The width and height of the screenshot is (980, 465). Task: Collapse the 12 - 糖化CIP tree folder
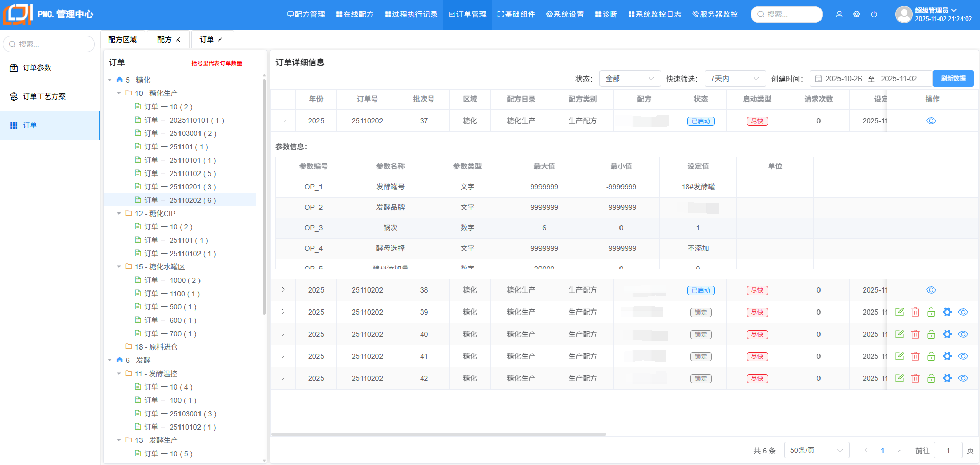point(119,214)
